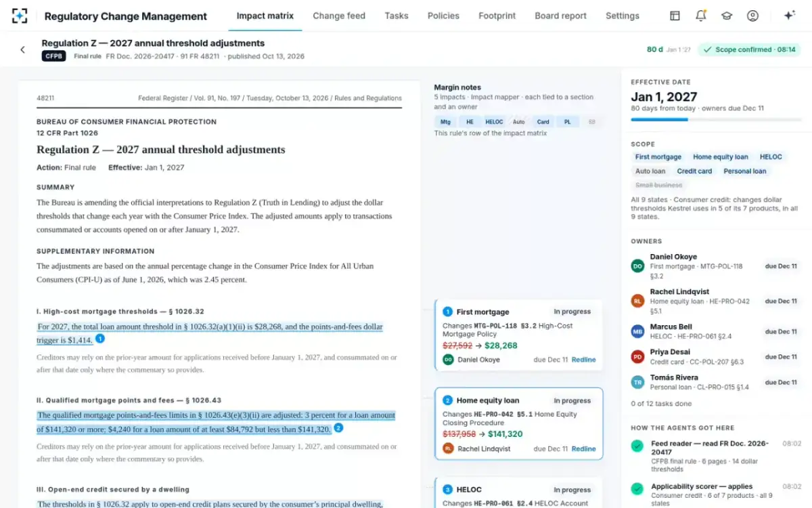Go to the Policies tab
This screenshot has width=812, height=508.
tap(443, 16)
